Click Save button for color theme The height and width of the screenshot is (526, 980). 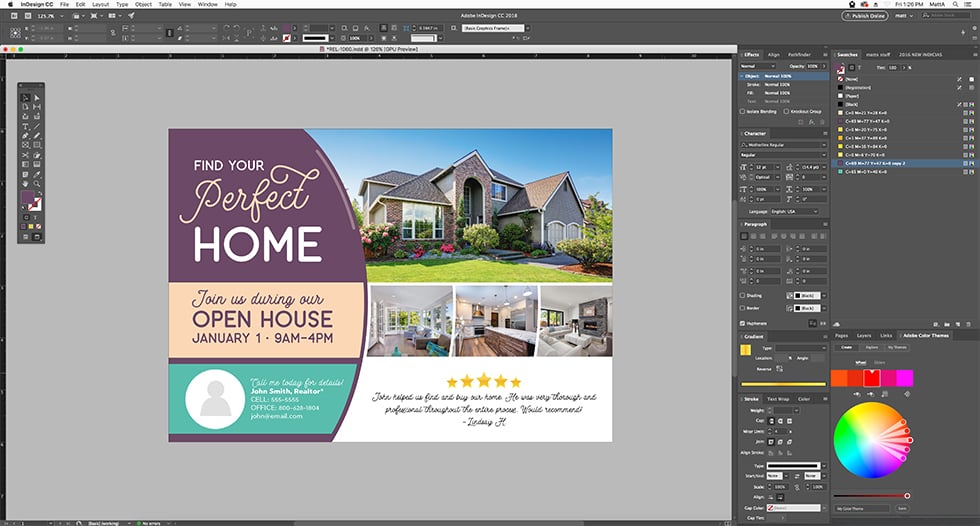click(x=902, y=509)
